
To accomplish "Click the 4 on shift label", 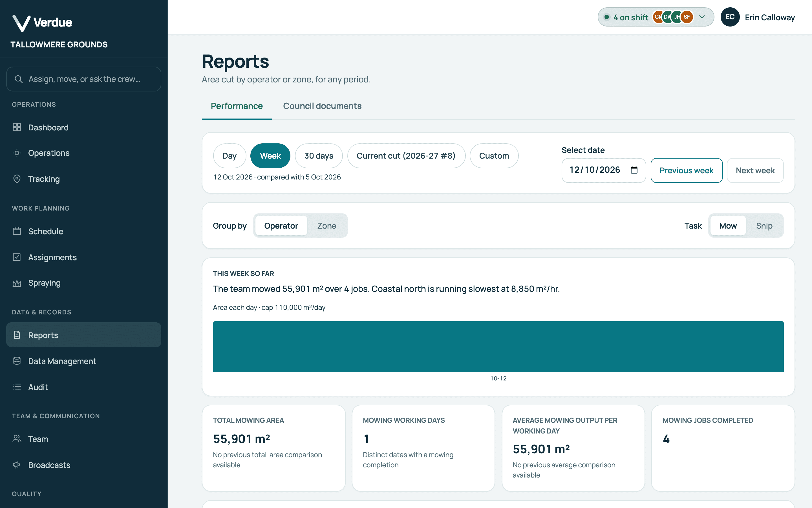I will click(x=630, y=17).
